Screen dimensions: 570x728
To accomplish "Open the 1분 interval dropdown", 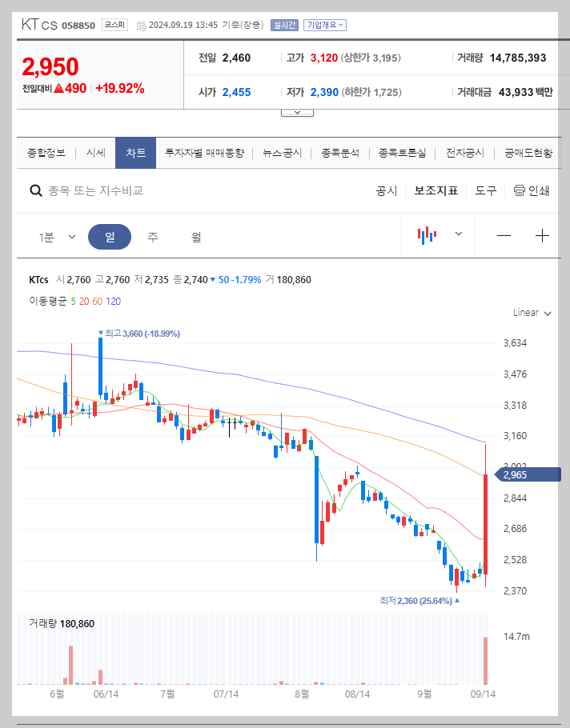I will click(x=54, y=236).
